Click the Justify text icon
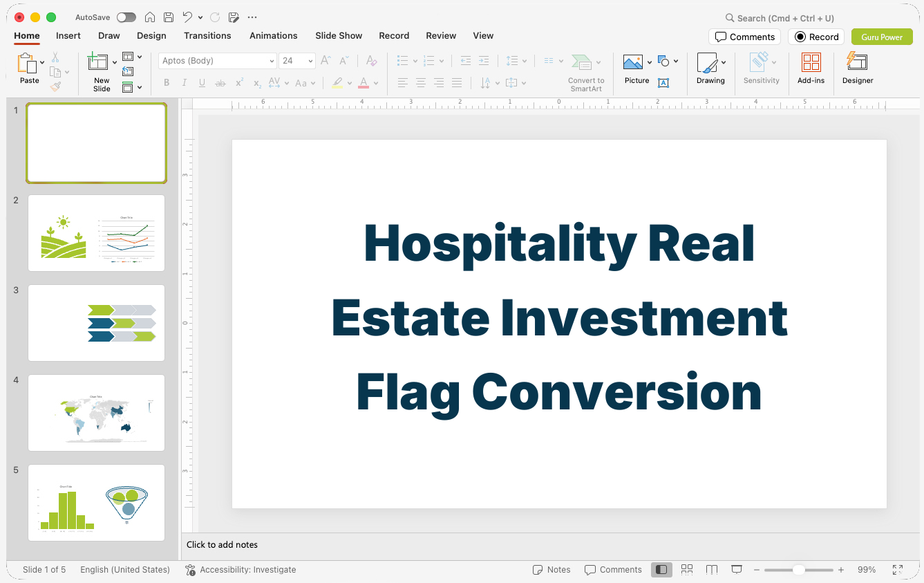 (457, 83)
